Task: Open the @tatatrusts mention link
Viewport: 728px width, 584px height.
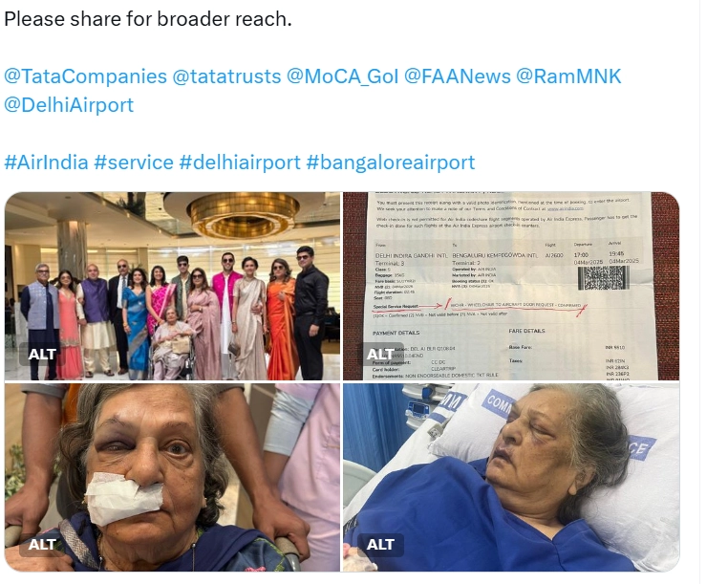Action: pos(226,76)
